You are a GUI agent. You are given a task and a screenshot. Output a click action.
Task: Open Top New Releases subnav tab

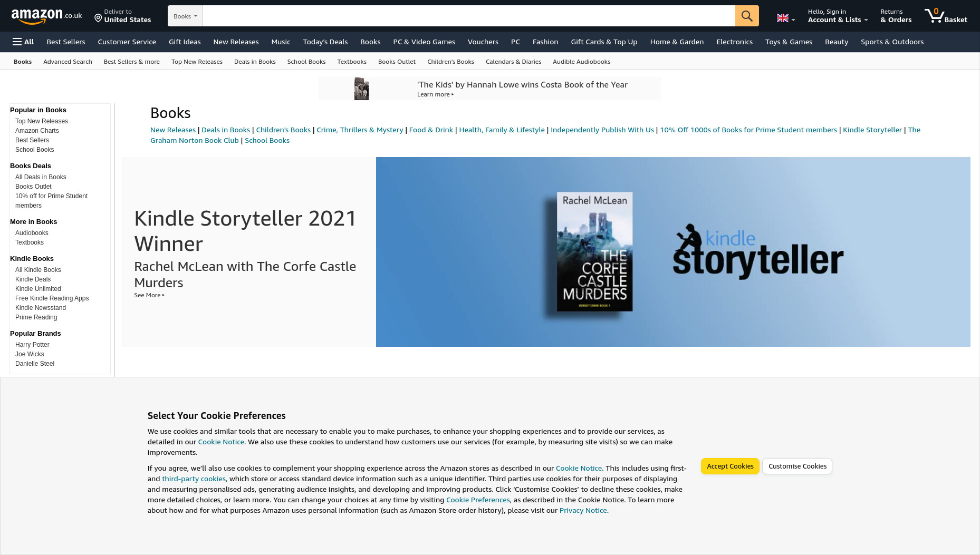click(197, 62)
